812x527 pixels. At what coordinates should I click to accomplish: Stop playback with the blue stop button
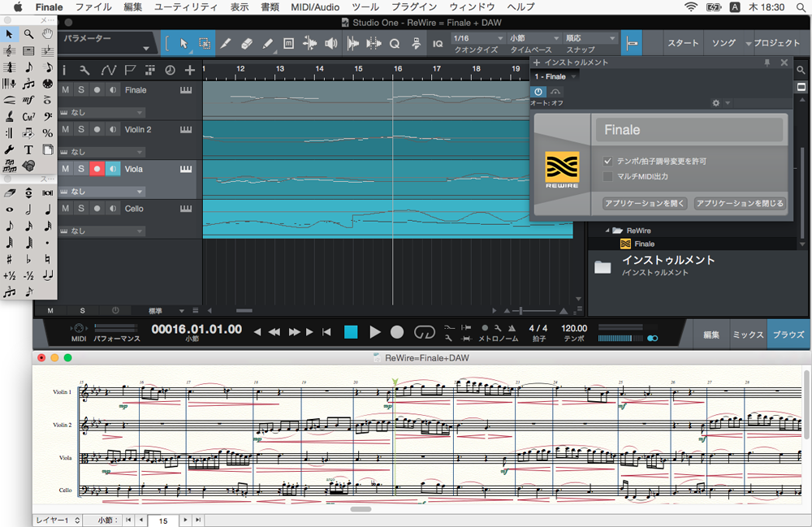[x=351, y=332]
